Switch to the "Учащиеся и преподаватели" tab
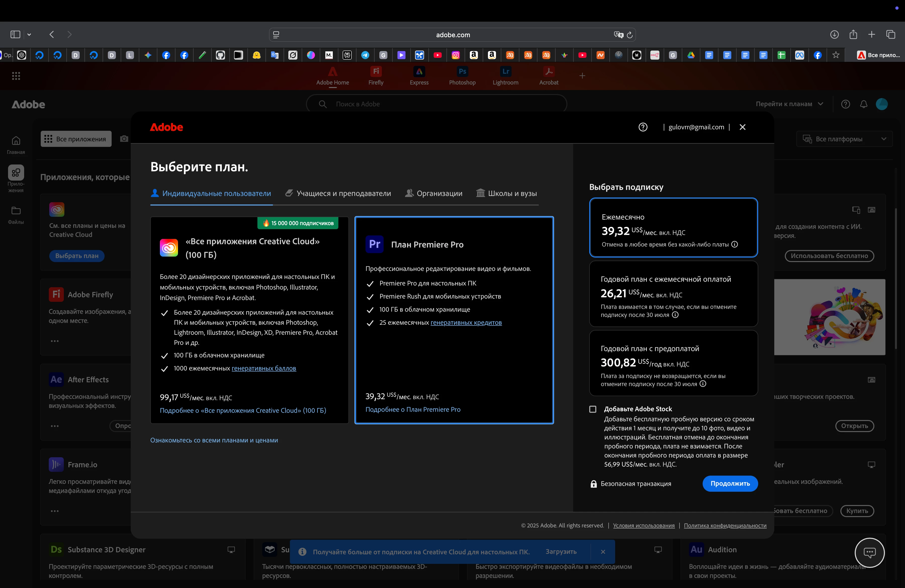The image size is (905, 588). (338, 194)
